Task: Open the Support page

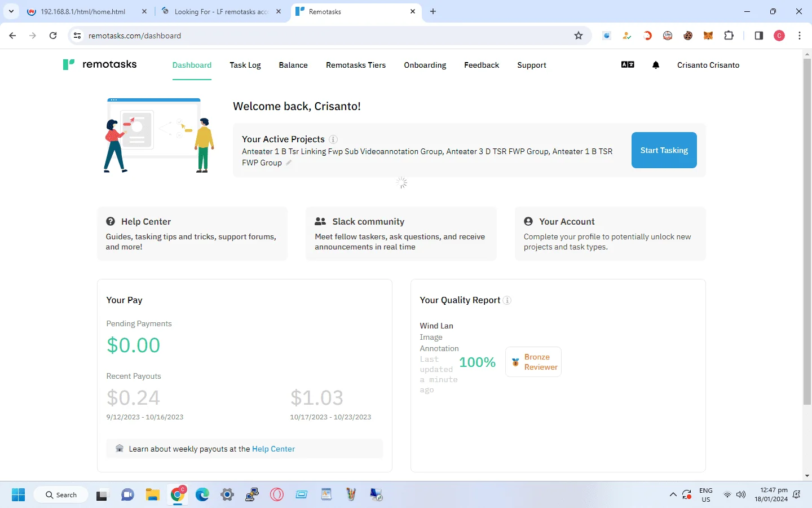Action: point(532,65)
